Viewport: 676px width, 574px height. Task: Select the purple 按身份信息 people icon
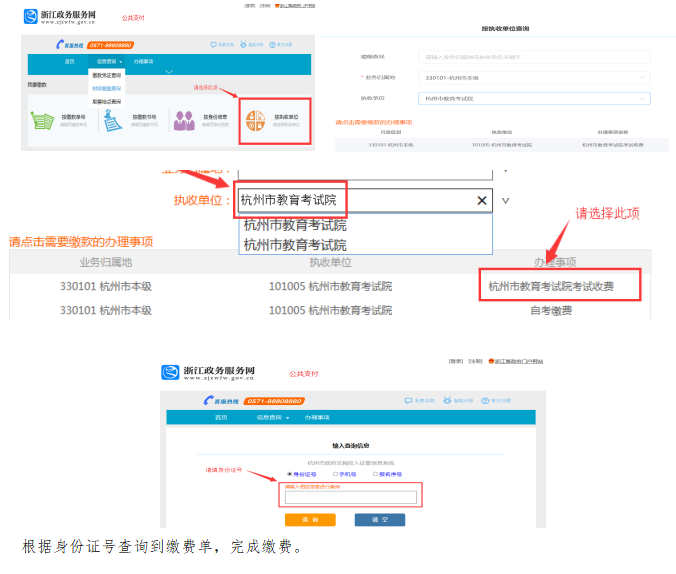tap(184, 120)
